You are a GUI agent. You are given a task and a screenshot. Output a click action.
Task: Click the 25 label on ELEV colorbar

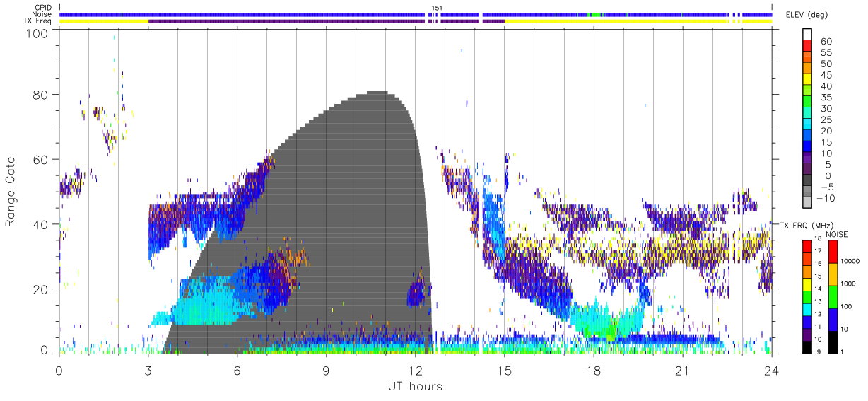[825, 120]
